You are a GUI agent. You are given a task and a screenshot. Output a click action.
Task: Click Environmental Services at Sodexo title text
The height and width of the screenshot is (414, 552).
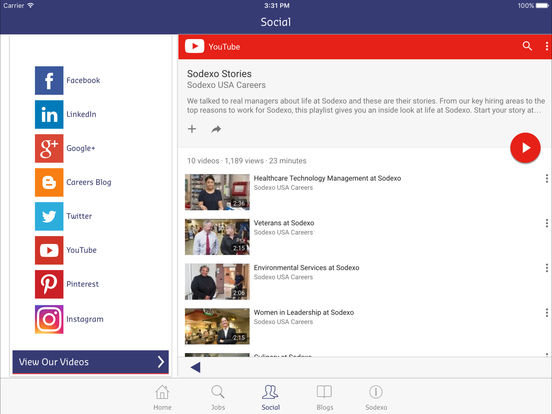coord(307,268)
